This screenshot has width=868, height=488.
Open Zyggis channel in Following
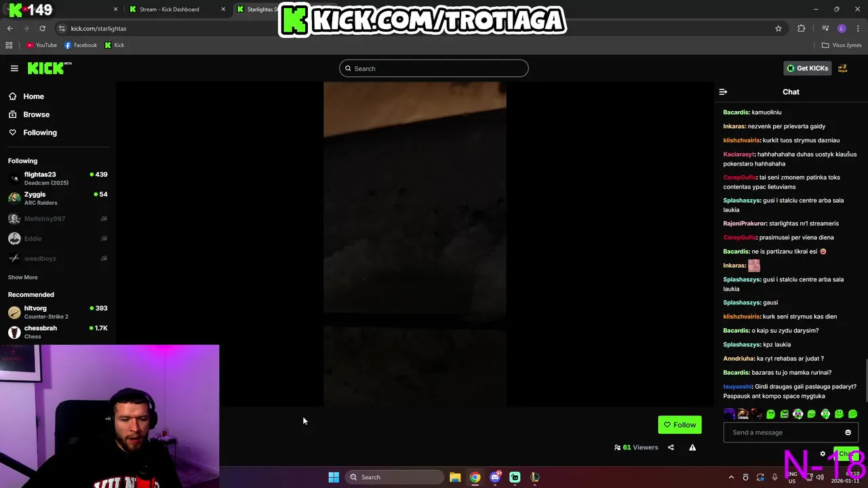[58, 198]
